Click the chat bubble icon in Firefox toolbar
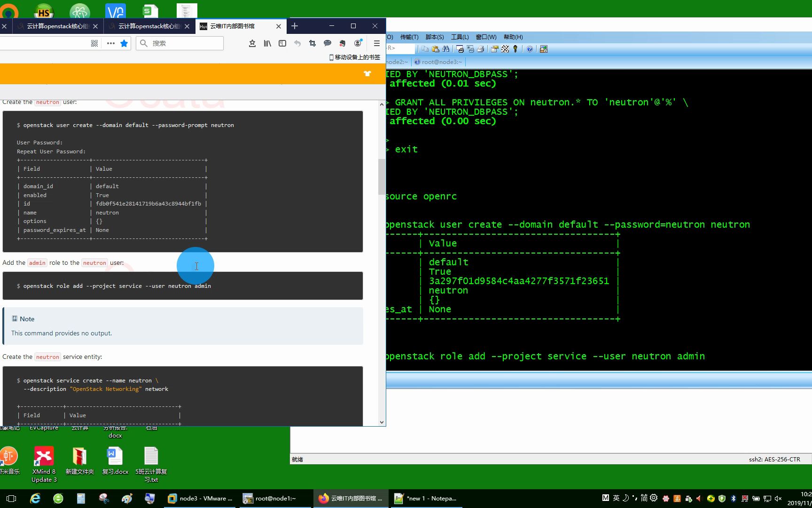 (x=328, y=43)
